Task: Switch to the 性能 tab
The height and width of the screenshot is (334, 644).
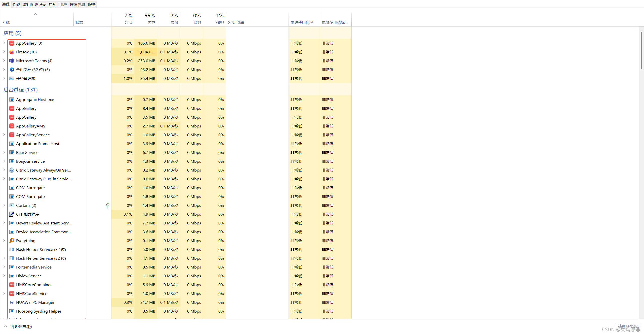Action: point(16,5)
